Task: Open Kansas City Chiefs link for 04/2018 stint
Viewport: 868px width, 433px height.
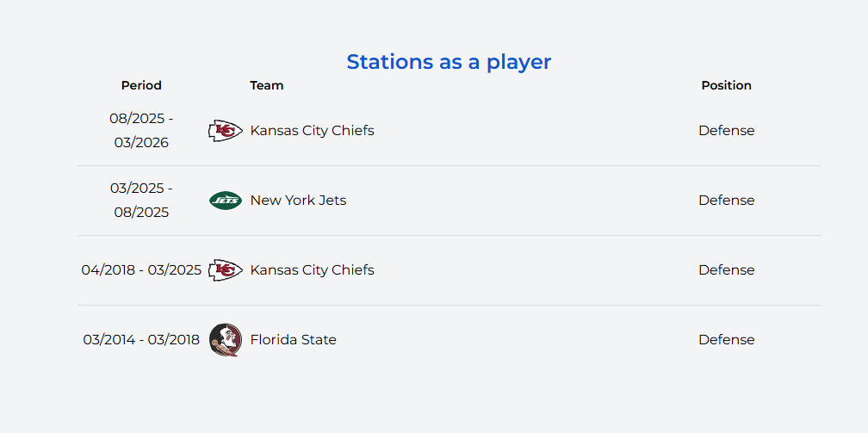Action: 312,270
